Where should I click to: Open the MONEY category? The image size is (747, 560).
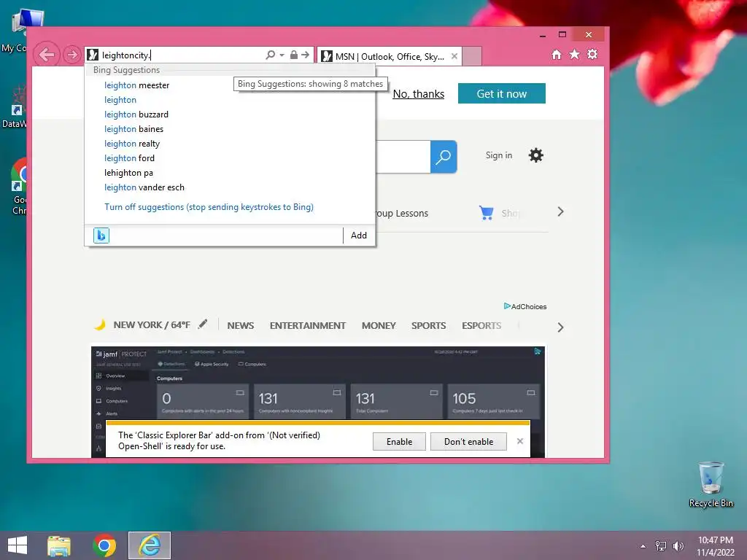(x=379, y=326)
